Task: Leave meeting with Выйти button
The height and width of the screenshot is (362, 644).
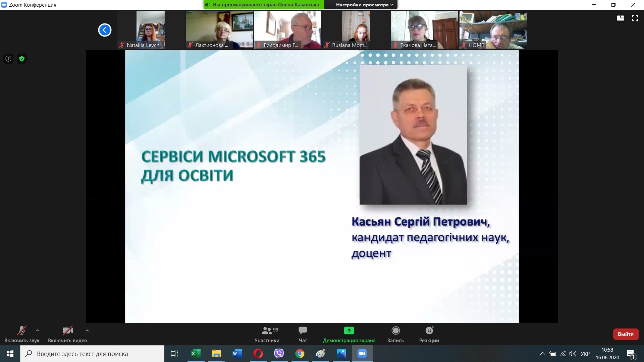Action: (x=626, y=334)
